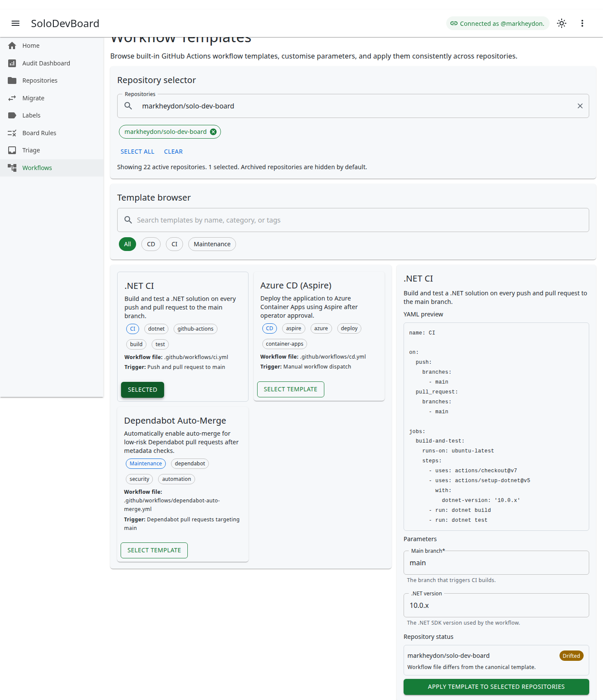This screenshot has height=700, width=603.
Task: Click the search icon in template search
Action: (128, 220)
